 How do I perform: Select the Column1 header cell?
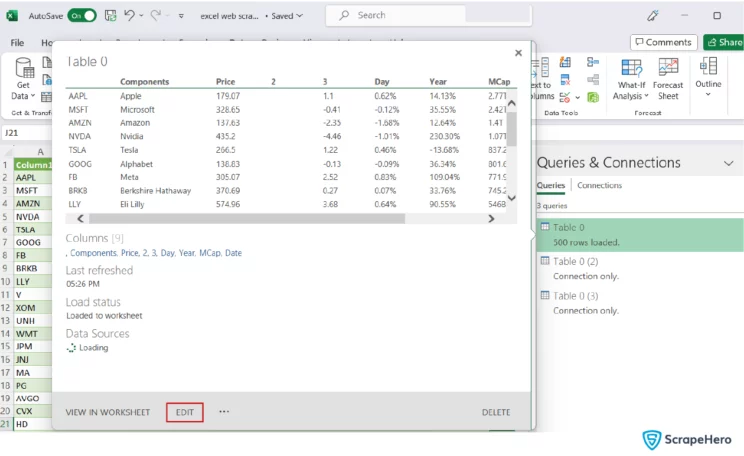tap(32, 165)
